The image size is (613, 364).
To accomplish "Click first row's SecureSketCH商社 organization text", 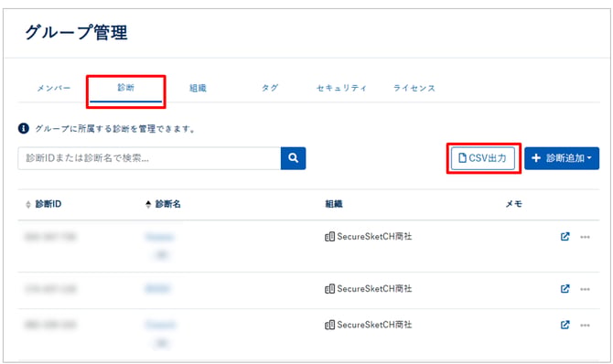I will pos(374,237).
